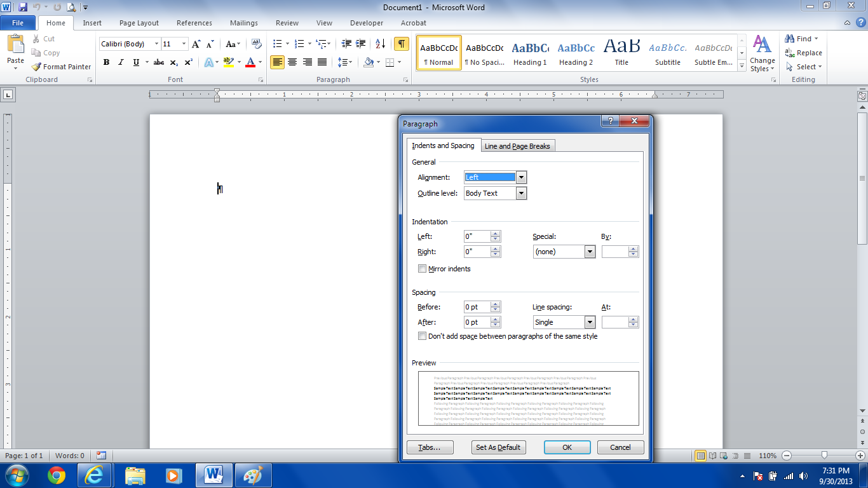868x488 pixels.
Task: Toggle Mirror indents checkbox
Action: (x=422, y=269)
